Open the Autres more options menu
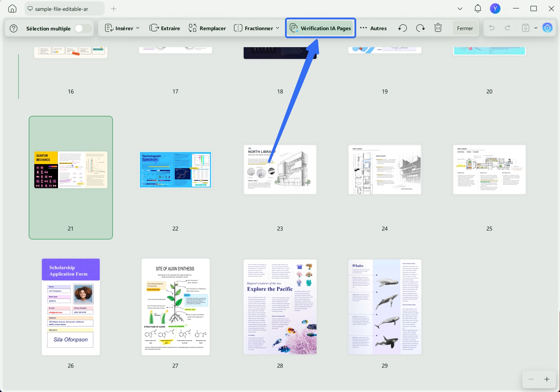Viewport: 560px width, 392px height. coord(374,28)
